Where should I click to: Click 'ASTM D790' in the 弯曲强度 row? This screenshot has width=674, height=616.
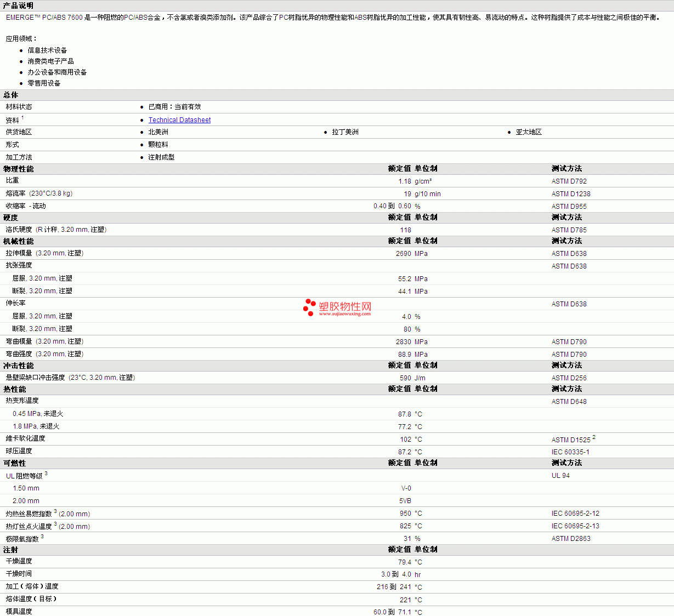[569, 355]
